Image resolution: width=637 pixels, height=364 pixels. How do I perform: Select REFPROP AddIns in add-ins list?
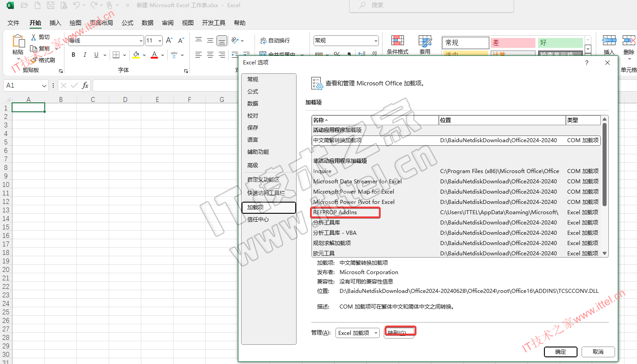coord(456,212)
